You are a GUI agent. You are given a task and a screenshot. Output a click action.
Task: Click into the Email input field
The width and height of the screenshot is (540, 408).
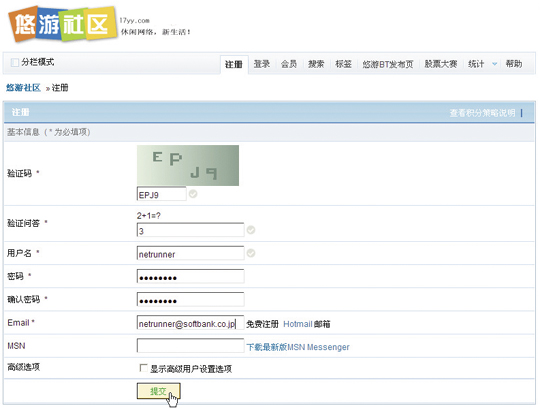[x=190, y=323]
